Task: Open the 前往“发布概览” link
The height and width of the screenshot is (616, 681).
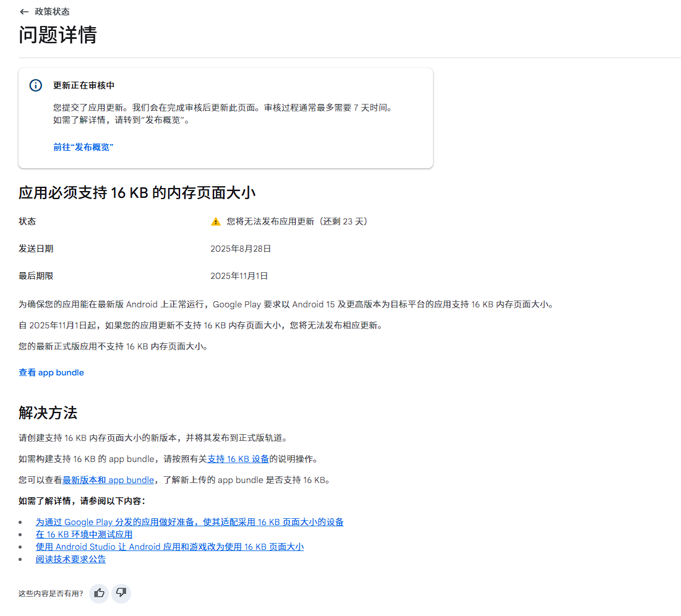Action: (x=84, y=147)
